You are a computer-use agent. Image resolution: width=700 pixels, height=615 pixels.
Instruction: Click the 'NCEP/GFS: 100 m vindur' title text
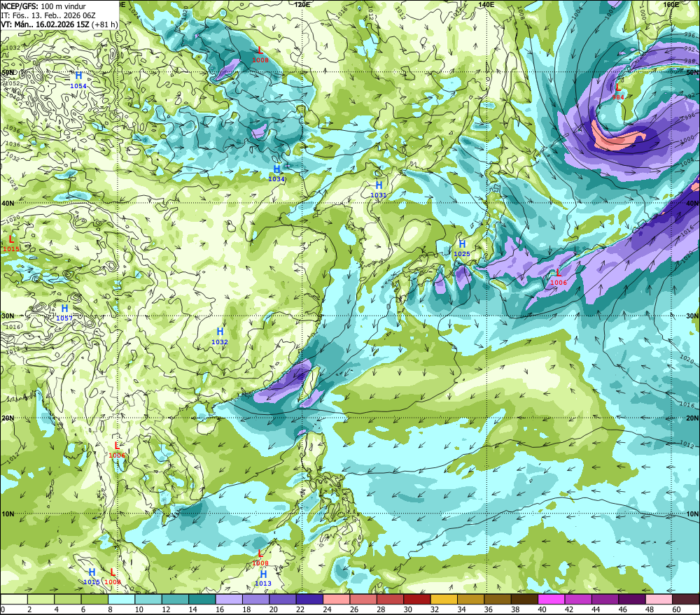click(43, 6)
